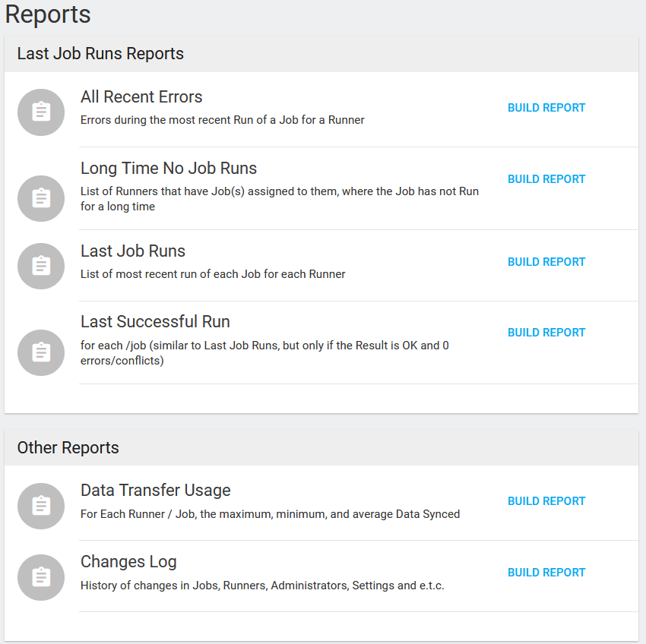Click the Last Successful Run clipboard icon
This screenshot has height=644, width=646.
[x=40, y=352]
